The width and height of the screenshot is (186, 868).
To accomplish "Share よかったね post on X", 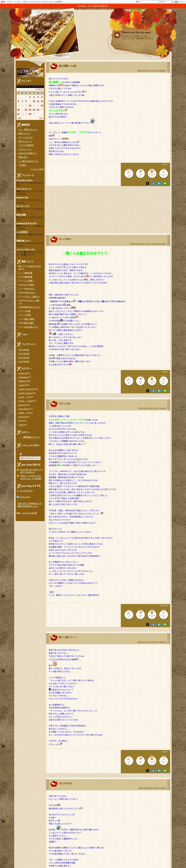I will click(147, 624).
